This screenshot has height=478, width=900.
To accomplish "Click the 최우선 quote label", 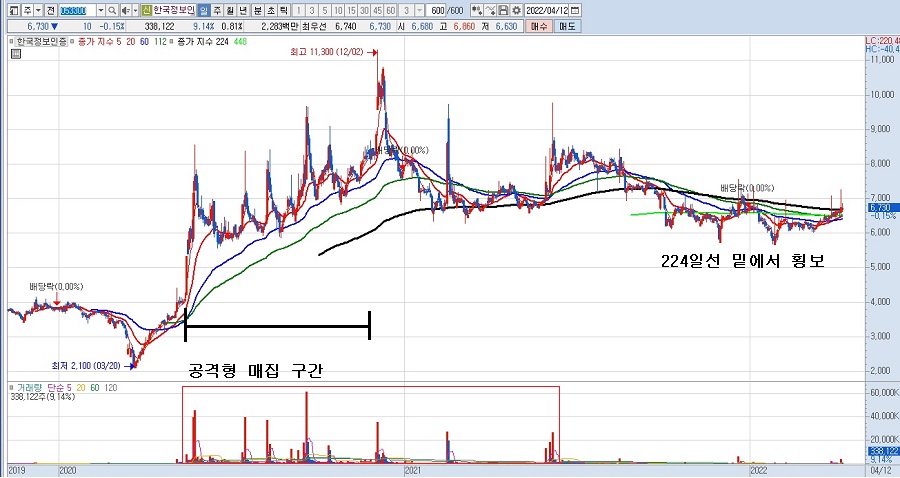I will pyautogui.click(x=314, y=26).
